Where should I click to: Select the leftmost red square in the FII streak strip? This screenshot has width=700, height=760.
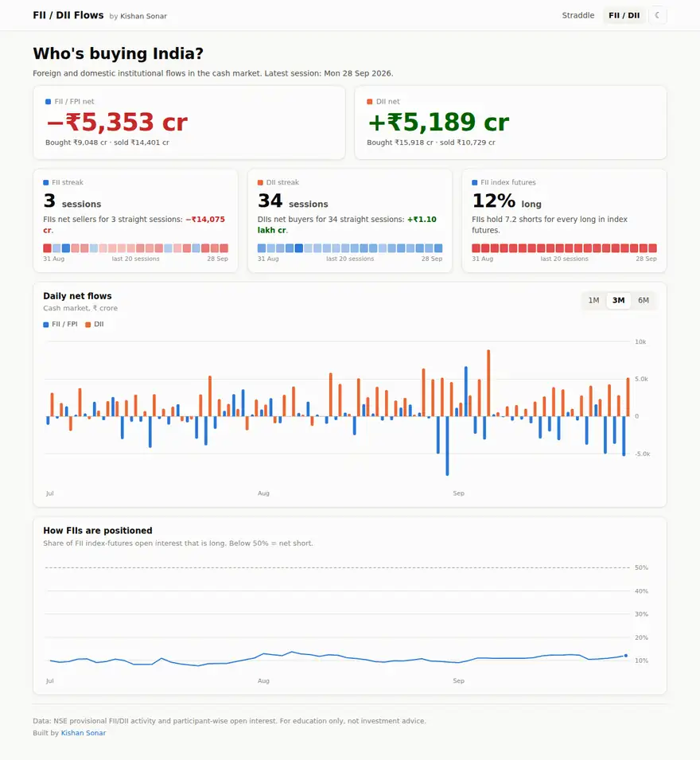(x=47, y=248)
